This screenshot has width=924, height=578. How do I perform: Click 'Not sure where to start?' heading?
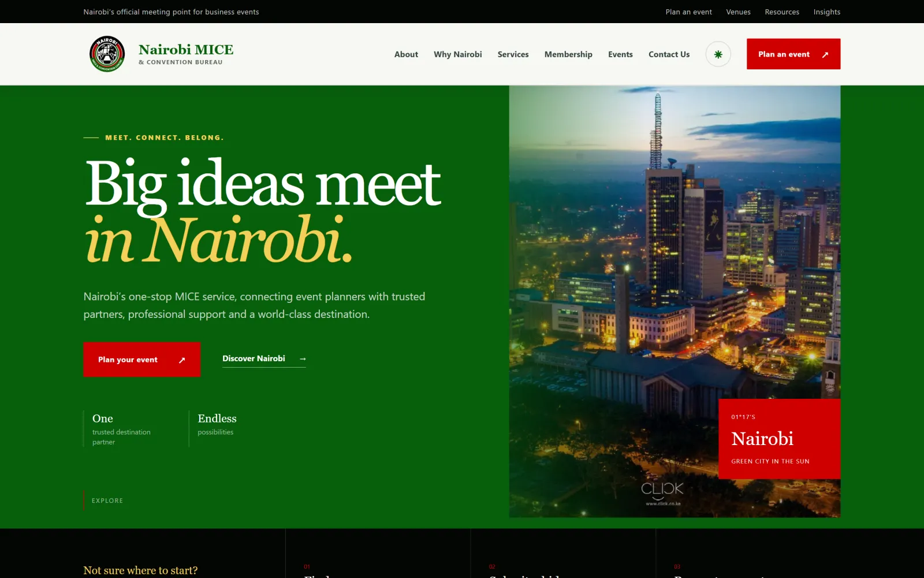coord(140,570)
